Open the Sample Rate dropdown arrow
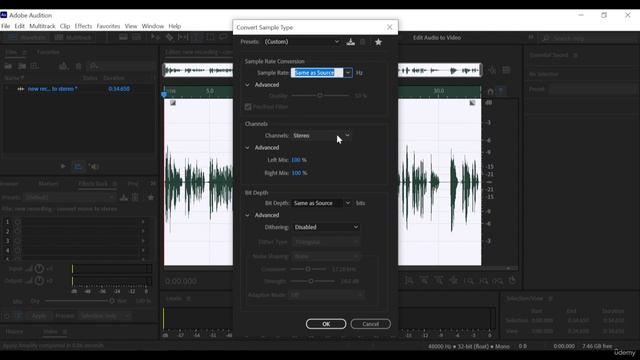Viewport: 640px width, 360px height. pyautogui.click(x=348, y=73)
